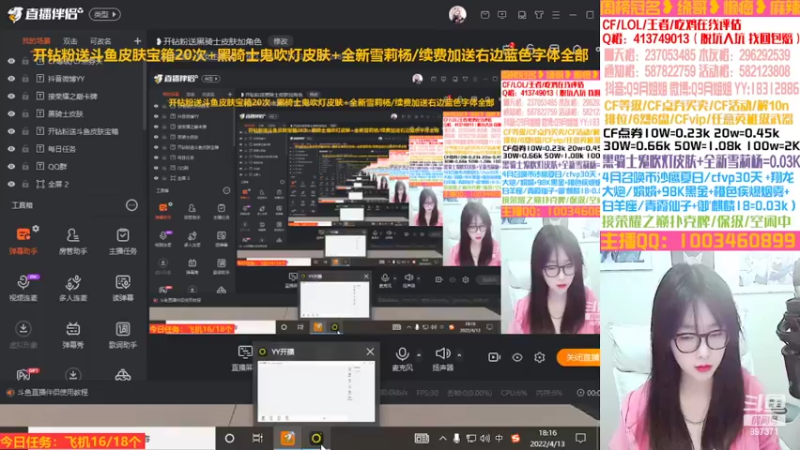
Task: Add a new scene with plus button
Action: point(137,41)
